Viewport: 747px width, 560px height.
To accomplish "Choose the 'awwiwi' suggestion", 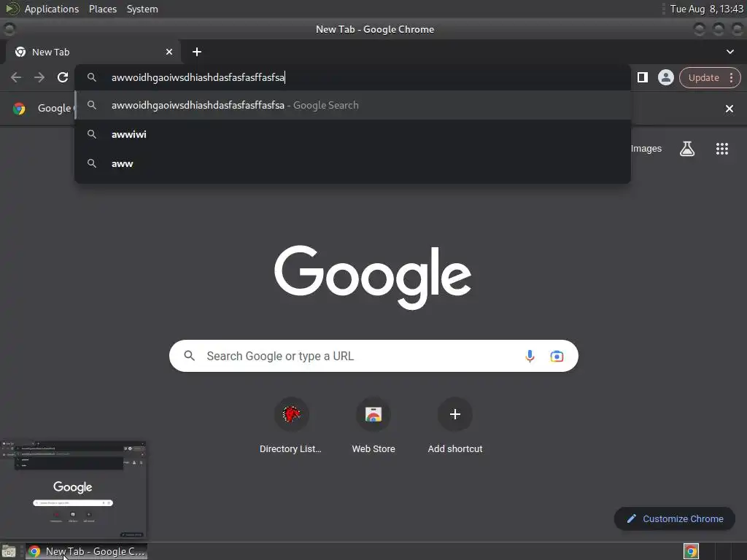I will point(353,134).
